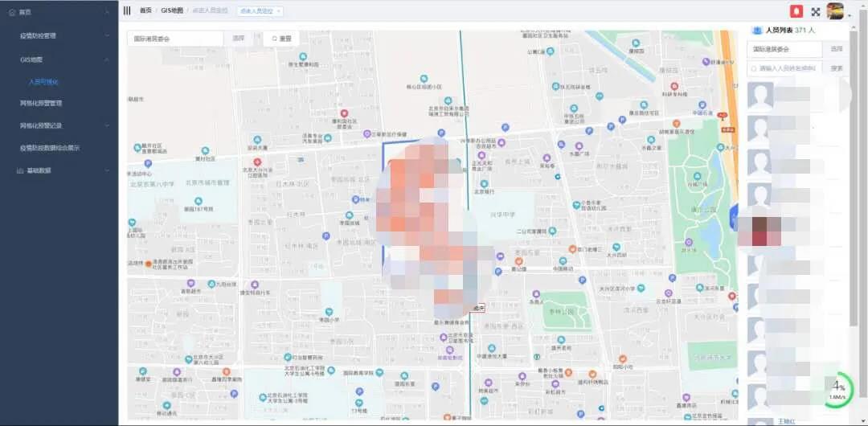Click the 基础数据 chart icon in sidebar
Viewport: 868px width, 426px height.
pos(19,170)
